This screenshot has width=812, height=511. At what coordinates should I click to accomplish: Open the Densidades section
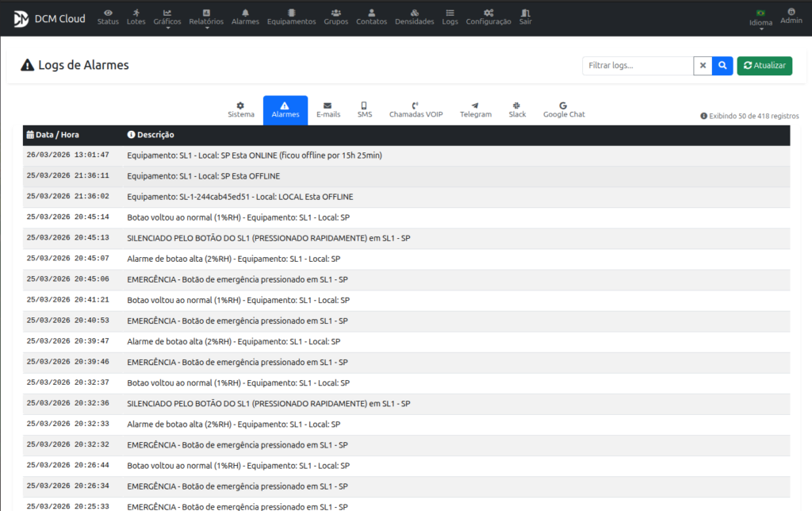(414, 17)
